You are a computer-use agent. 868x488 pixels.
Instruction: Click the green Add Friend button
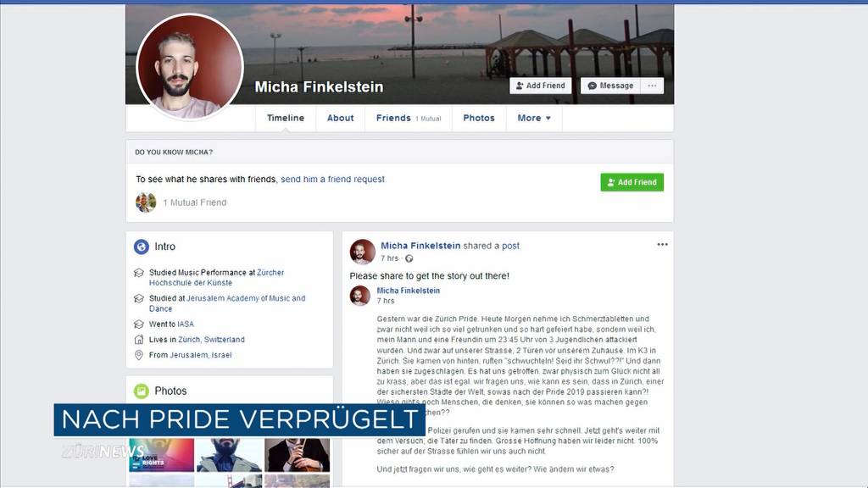coord(632,182)
